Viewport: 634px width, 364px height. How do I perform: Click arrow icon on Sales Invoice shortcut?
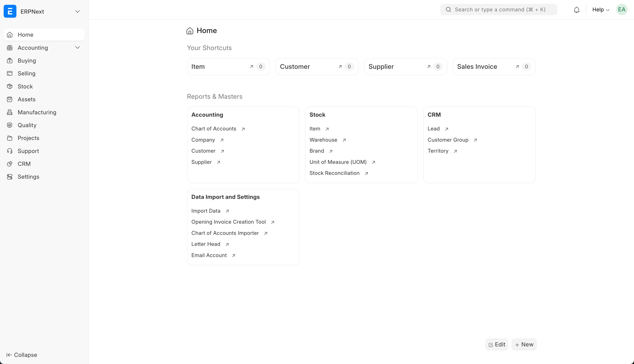pos(517,66)
